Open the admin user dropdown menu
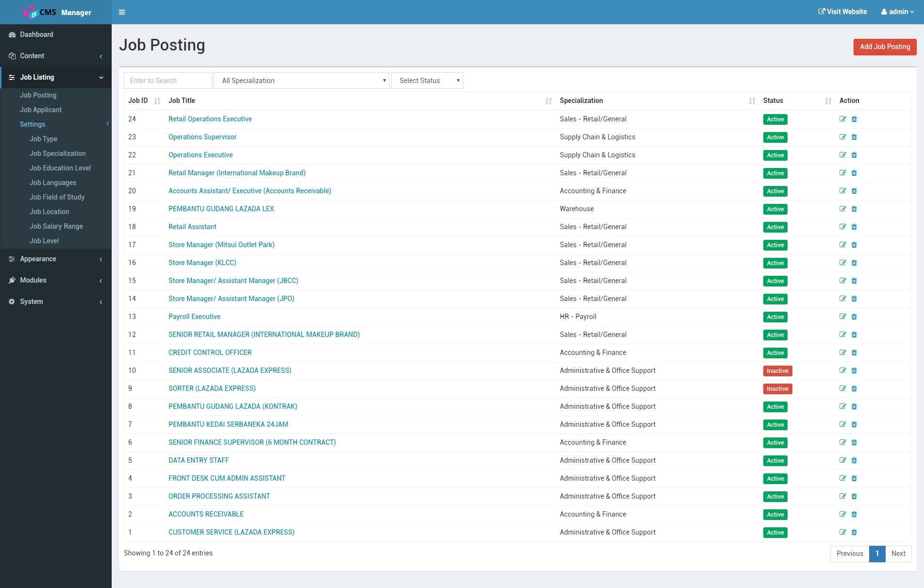This screenshot has width=924, height=588. [897, 12]
